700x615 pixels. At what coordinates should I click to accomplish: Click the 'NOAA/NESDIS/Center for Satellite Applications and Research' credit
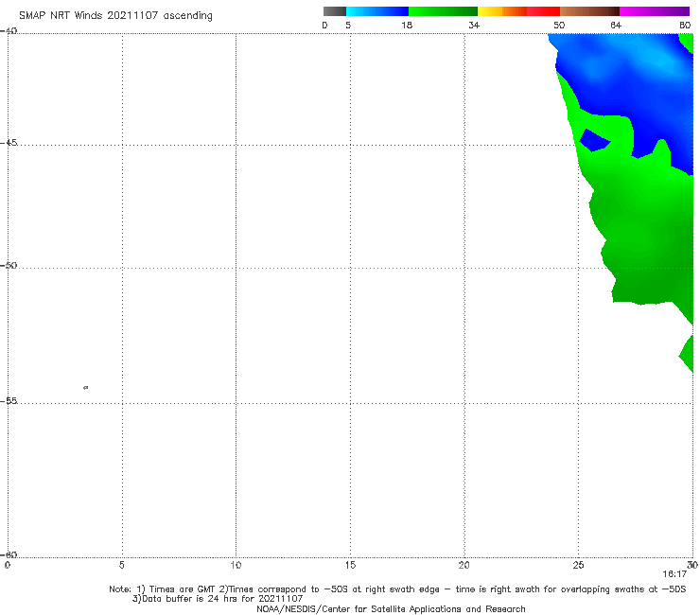coord(391,608)
